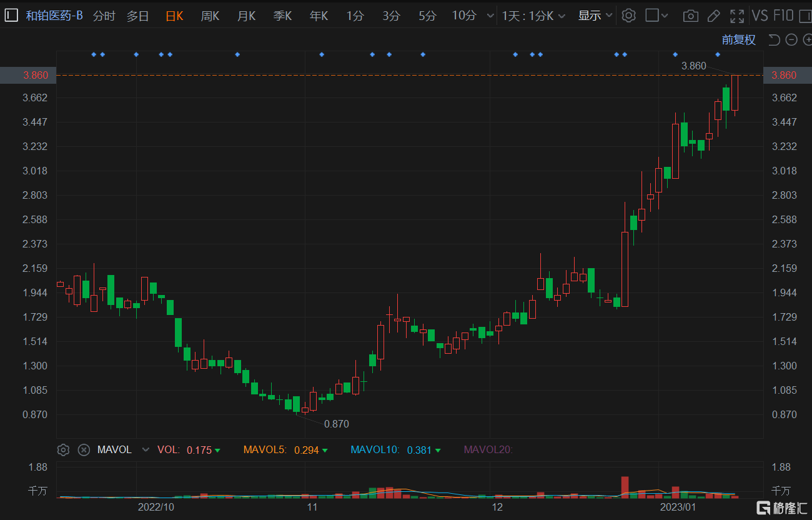Toggle the MAVOL10 0.381 line
The height and width of the screenshot is (520, 812).
pyautogui.click(x=395, y=449)
